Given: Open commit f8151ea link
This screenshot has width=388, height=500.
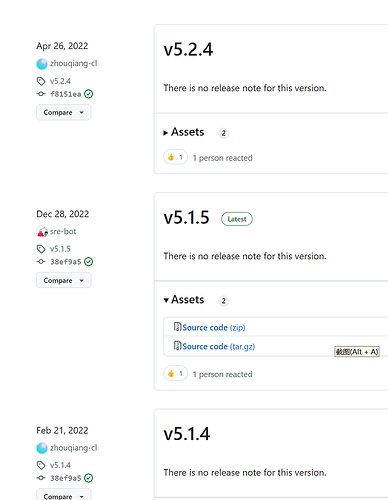Looking at the screenshot, I should pos(66,94).
